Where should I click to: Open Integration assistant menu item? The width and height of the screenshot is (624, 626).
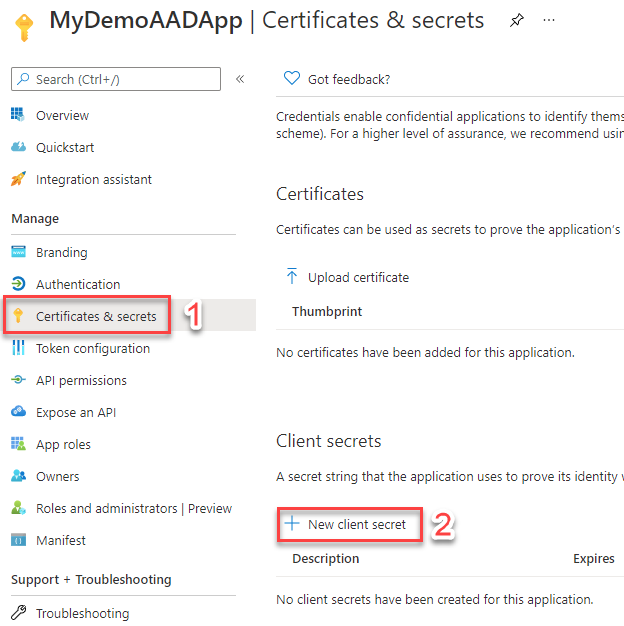tap(94, 179)
